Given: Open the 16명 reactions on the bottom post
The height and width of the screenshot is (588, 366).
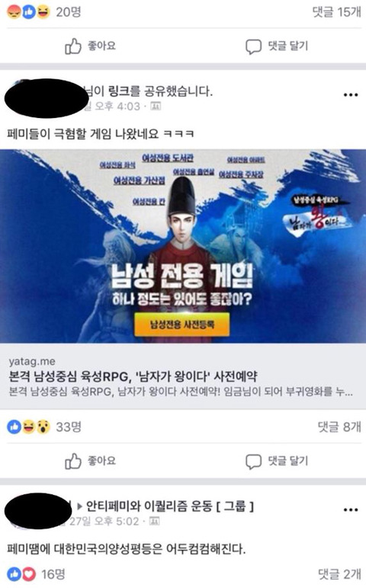Looking at the screenshot, I should pos(36,574).
